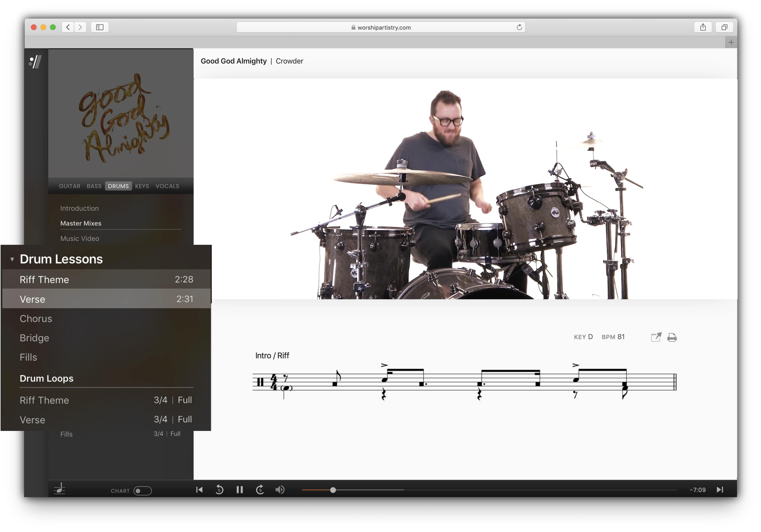Toggle the Safari sidebar button
Image resolution: width=761 pixels, height=532 pixels.
pyautogui.click(x=100, y=27)
